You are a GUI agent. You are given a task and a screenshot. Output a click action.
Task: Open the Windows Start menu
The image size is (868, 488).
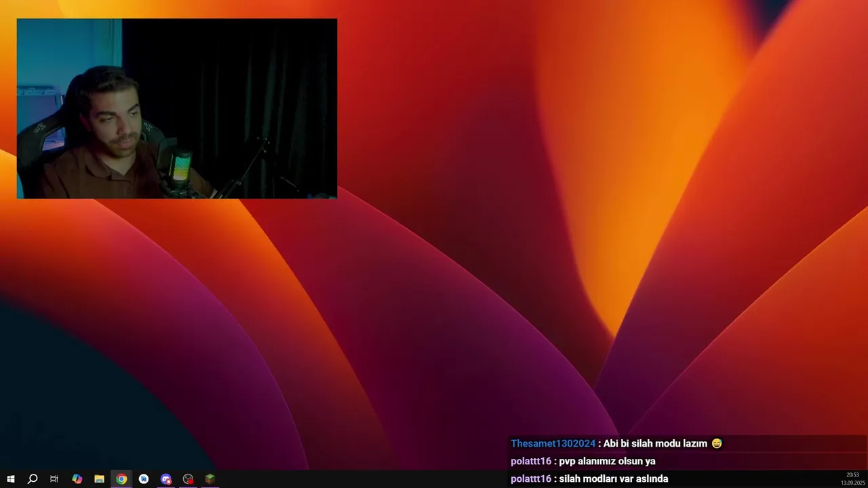pyautogui.click(x=10, y=479)
